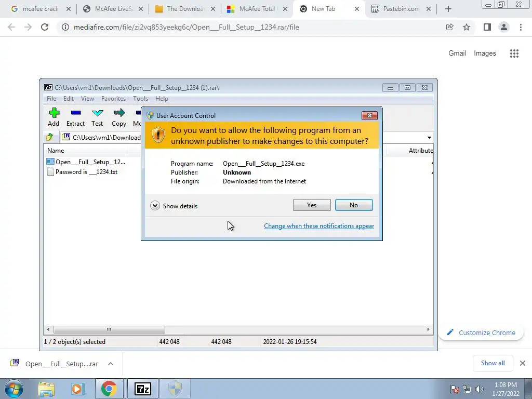Bookmark this page with the star
Image resolution: width=532 pixels, height=399 pixels.
point(467,27)
